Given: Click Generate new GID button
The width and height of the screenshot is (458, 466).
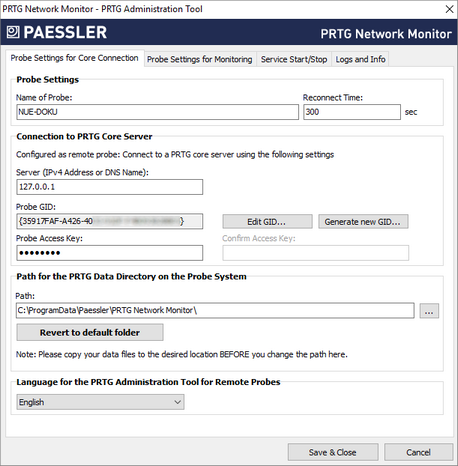Looking at the screenshot, I should (363, 222).
